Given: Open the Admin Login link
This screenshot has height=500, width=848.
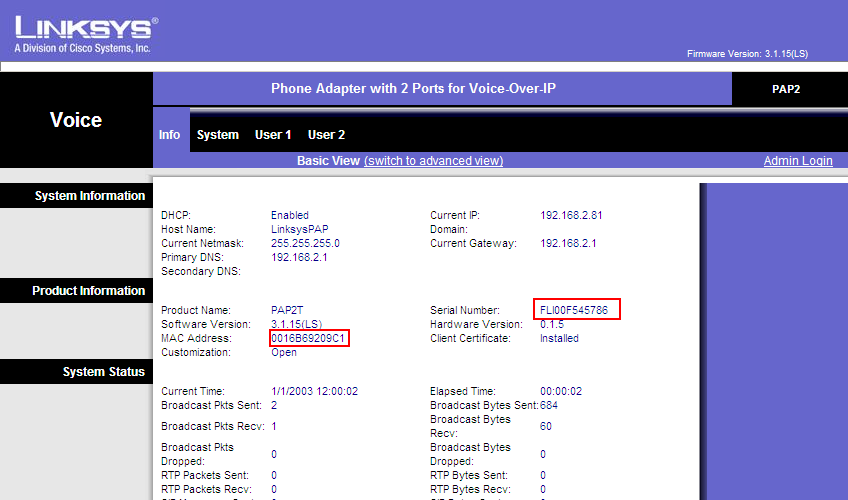Looking at the screenshot, I should click(798, 161).
